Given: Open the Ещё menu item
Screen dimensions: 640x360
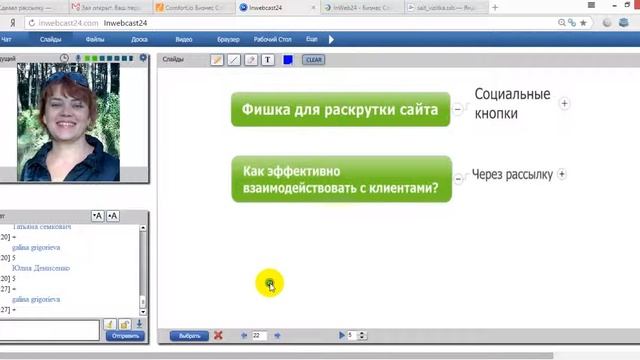Looking at the screenshot, I should (x=311, y=39).
